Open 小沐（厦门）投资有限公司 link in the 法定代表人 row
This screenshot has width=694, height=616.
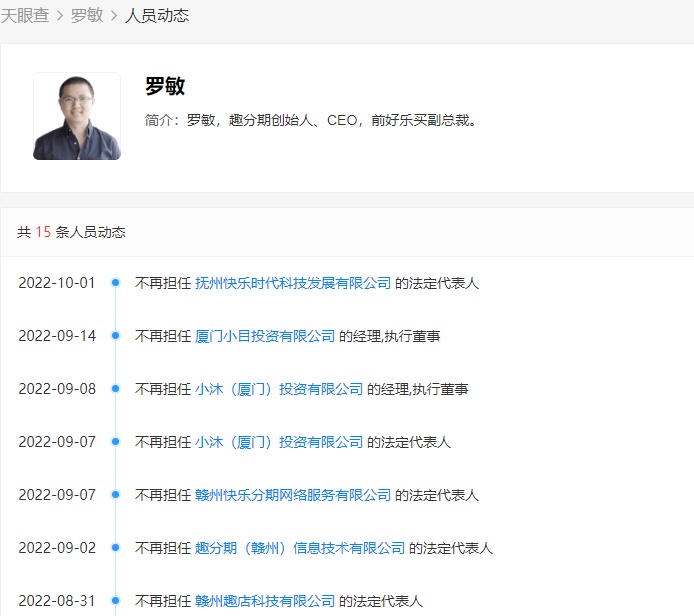click(x=279, y=442)
